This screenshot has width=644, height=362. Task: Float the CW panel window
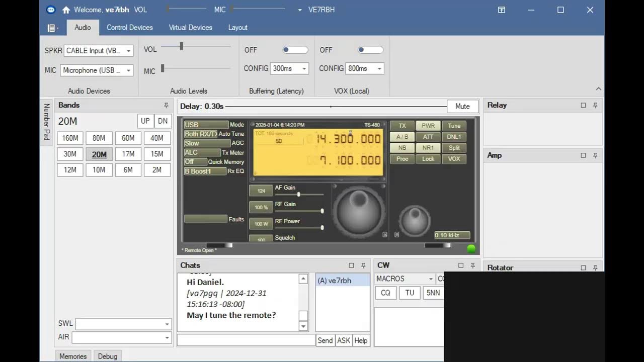[x=461, y=265]
